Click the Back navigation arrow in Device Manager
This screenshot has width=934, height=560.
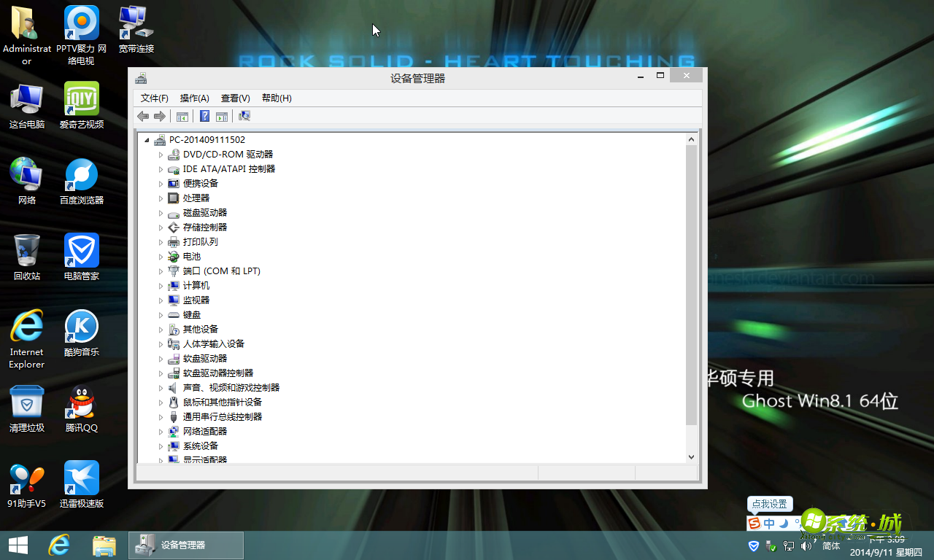pyautogui.click(x=143, y=116)
